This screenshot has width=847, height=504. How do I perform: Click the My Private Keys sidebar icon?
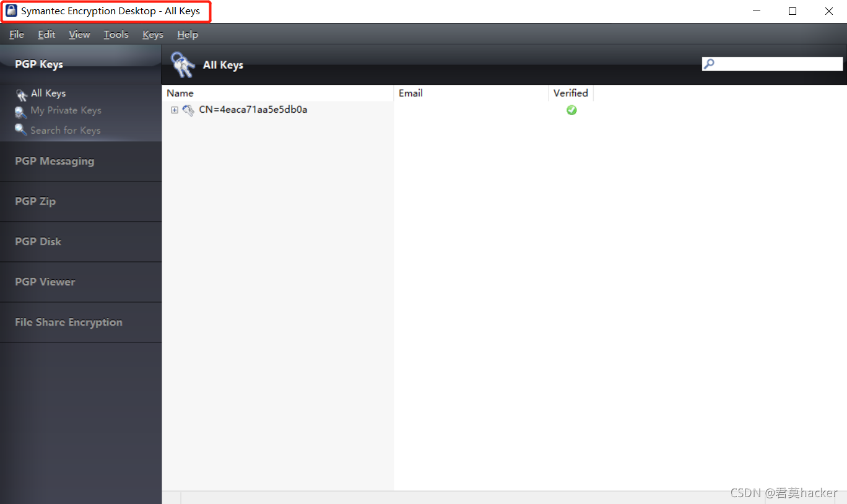(20, 113)
